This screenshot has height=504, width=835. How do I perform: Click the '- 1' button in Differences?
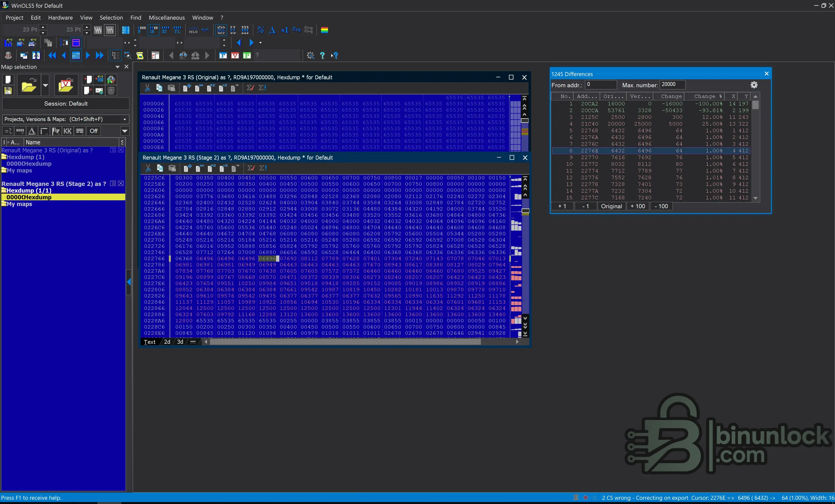pos(585,206)
